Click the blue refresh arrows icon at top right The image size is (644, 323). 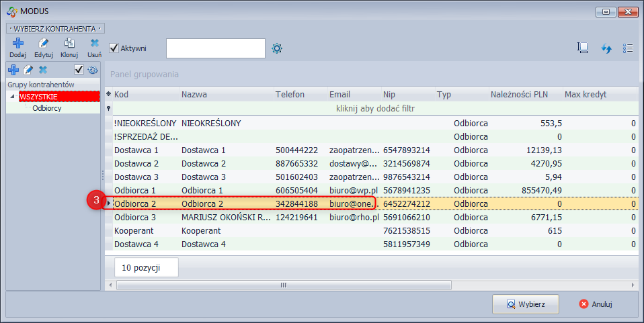[x=606, y=48]
